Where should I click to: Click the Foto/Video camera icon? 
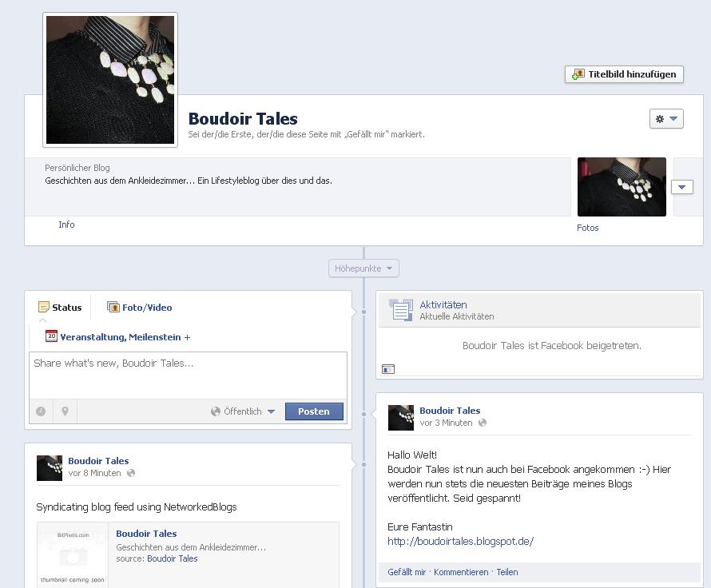(x=113, y=307)
